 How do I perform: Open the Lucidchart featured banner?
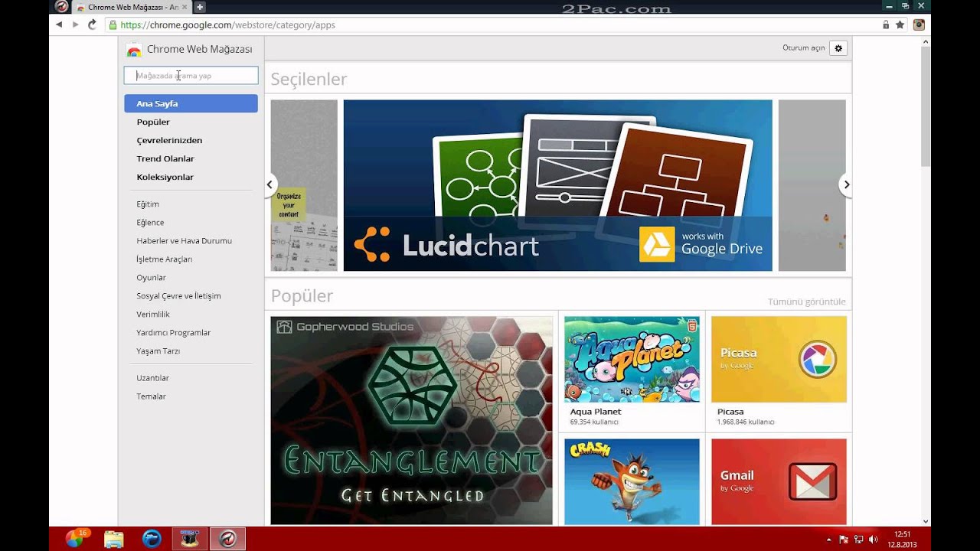pyautogui.click(x=557, y=185)
